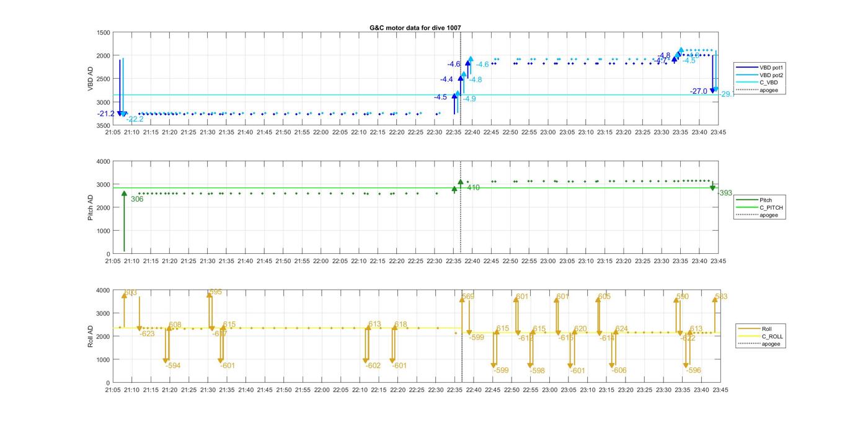This screenshot has height=430, width=868.
Task: Click the "22:00" time tick below the Pitch plot
Action: coord(321,261)
